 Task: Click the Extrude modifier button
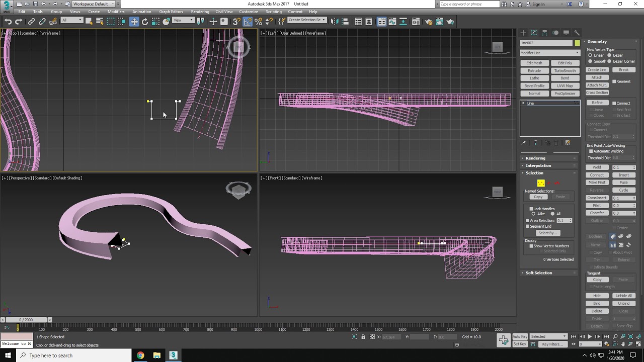coord(534,70)
